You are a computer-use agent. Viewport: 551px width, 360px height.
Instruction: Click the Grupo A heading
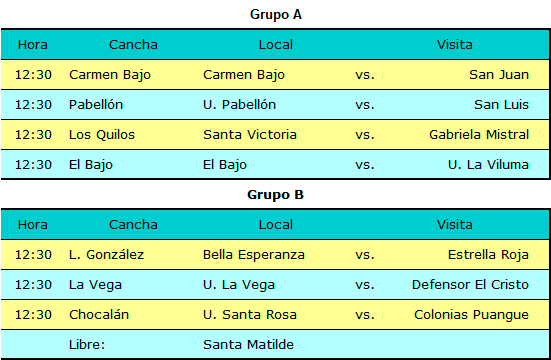(x=276, y=15)
